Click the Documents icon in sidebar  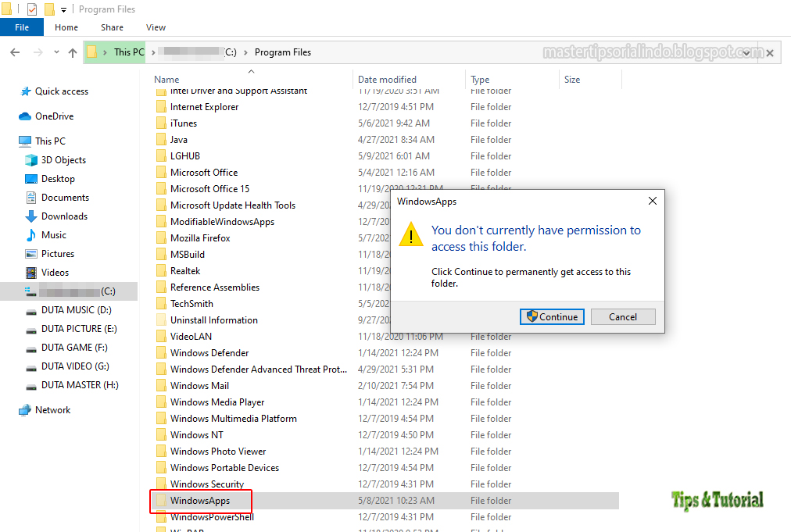[31, 197]
